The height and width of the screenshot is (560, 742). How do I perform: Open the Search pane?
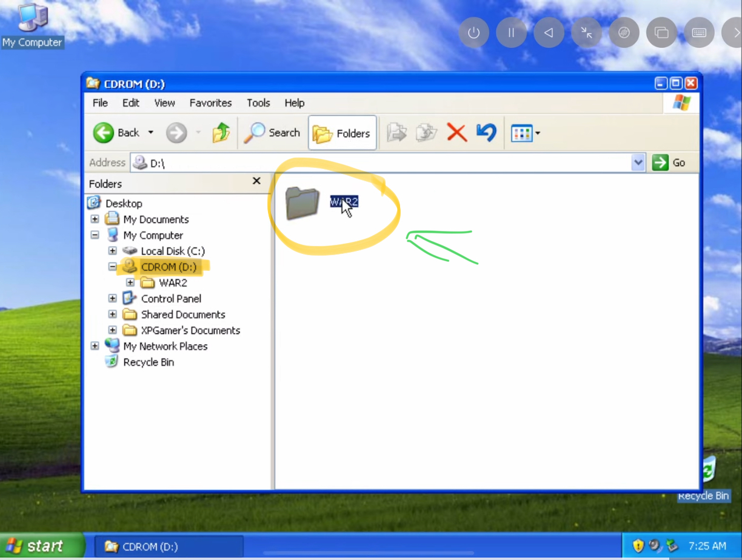pyautogui.click(x=272, y=133)
